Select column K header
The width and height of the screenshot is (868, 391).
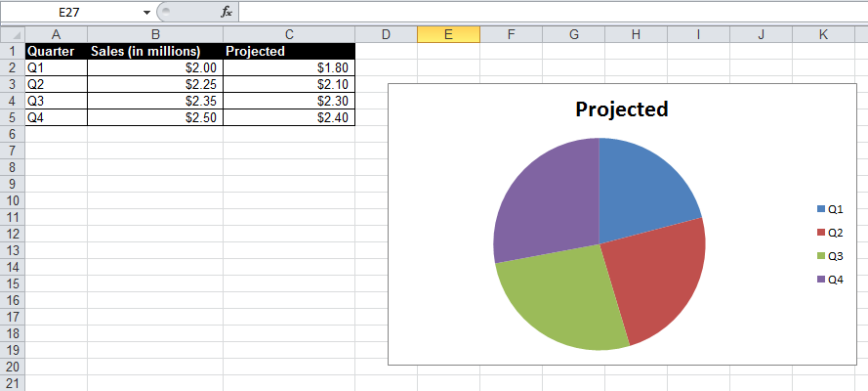point(823,34)
